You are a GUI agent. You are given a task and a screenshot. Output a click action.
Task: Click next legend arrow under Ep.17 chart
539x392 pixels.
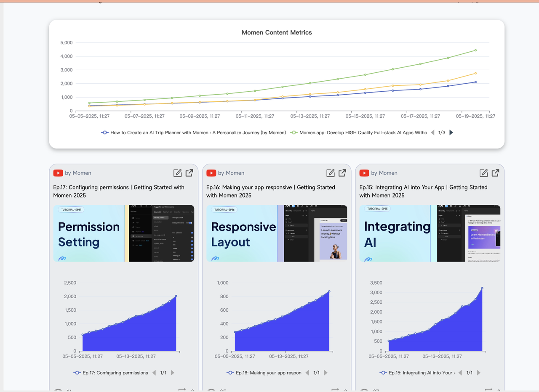pyautogui.click(x=172, y=373)
